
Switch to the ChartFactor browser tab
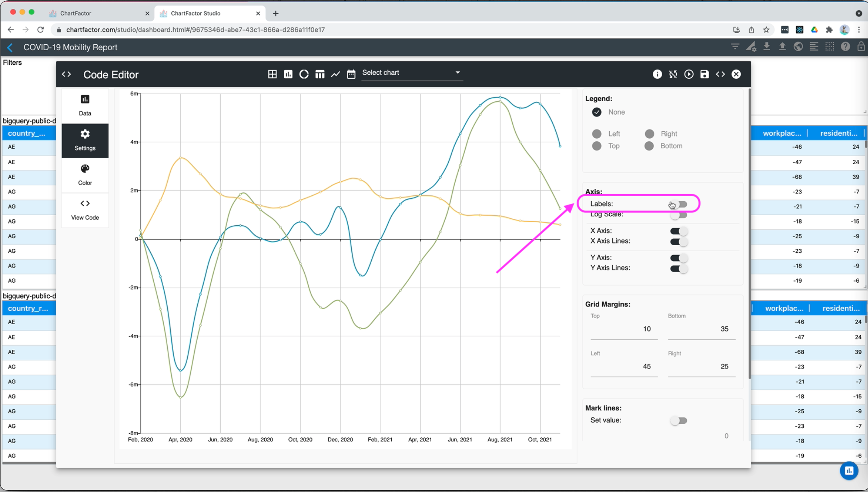[x=76, y=13]
